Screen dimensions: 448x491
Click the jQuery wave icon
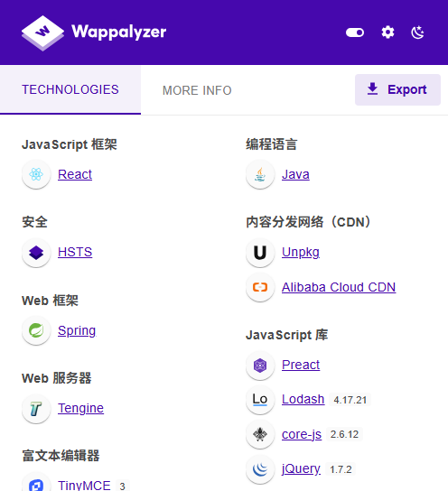pos(260,469)
